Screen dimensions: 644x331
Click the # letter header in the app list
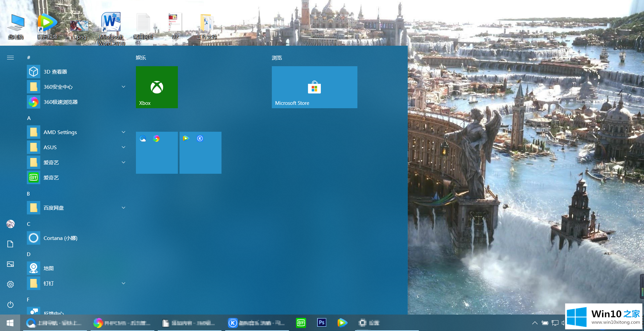29,58
